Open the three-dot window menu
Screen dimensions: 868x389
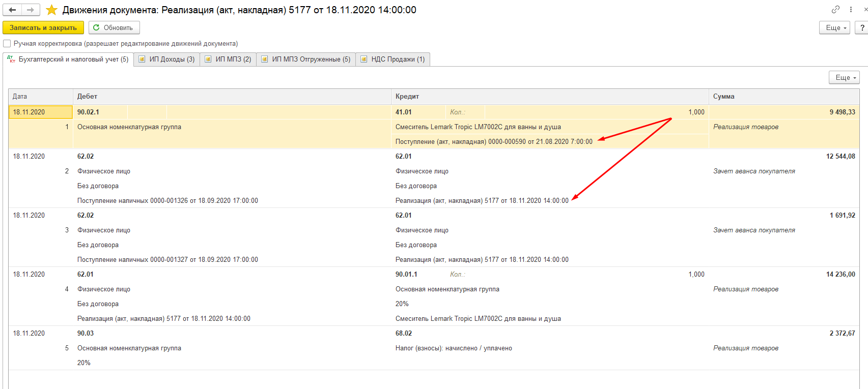tap(851, 10)
